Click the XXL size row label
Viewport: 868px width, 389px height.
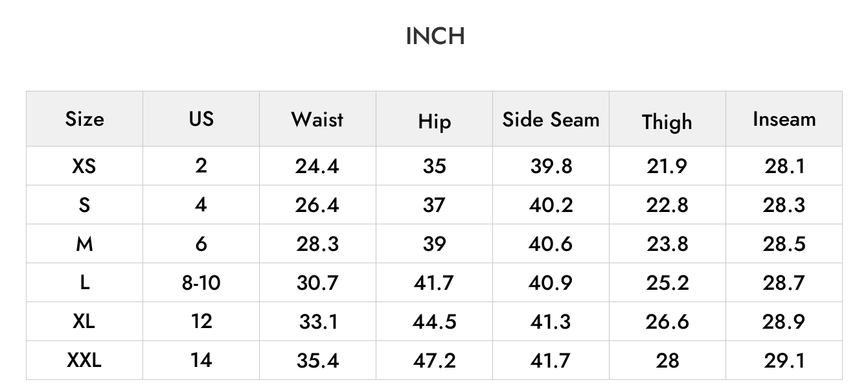point(84,360)
